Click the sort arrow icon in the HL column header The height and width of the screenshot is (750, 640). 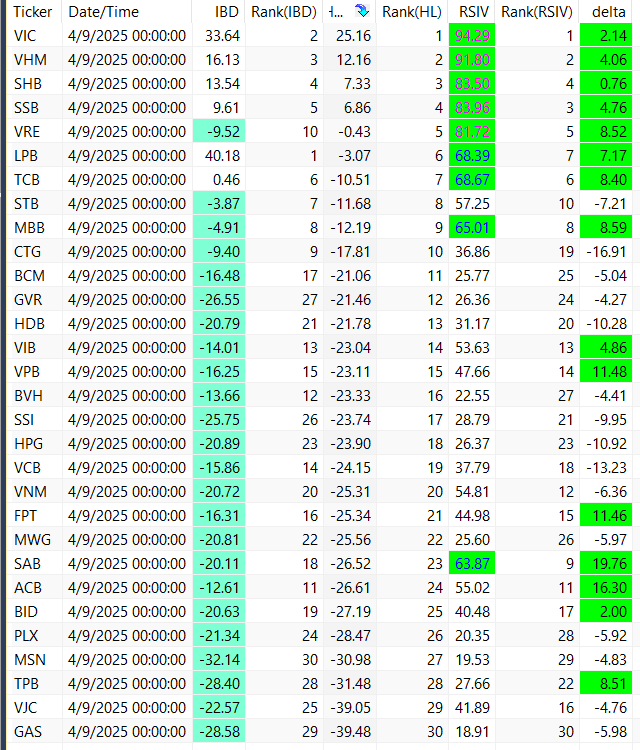[362, 11]
